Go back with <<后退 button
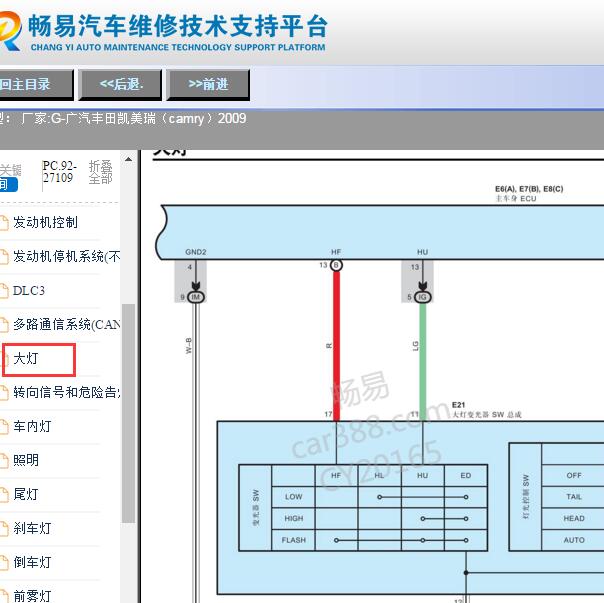604x603 pixels. (120, 84)
